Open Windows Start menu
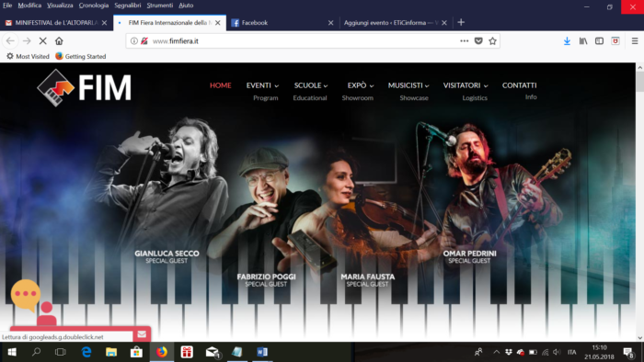Viewport: 644px width, 362px height. coord(12,352)
